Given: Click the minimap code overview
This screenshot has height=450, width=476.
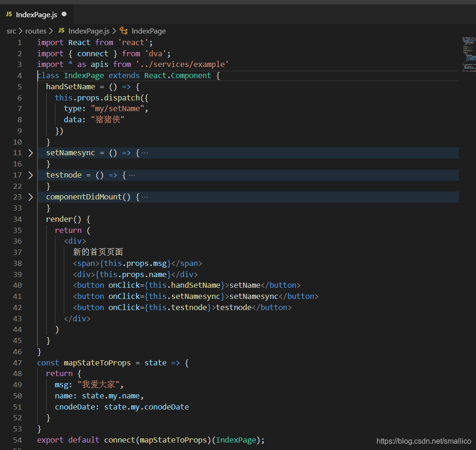Looking at the screenshot, I should coord(469,54).
